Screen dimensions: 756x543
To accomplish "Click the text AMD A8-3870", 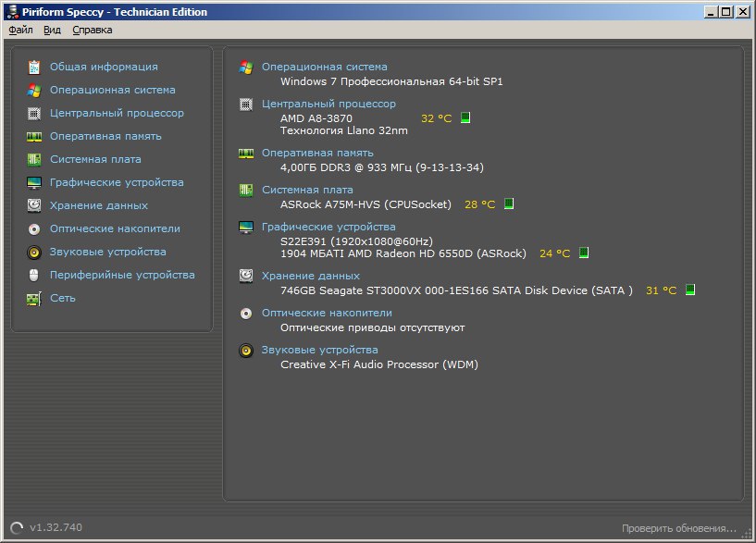I will point(316,118).
